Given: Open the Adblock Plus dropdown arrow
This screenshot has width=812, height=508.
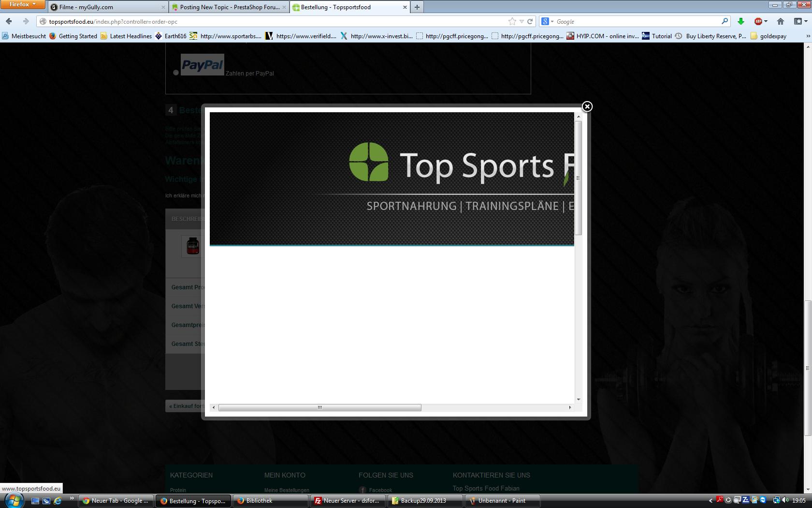Looking at the screenshot, I should point(766,21).
